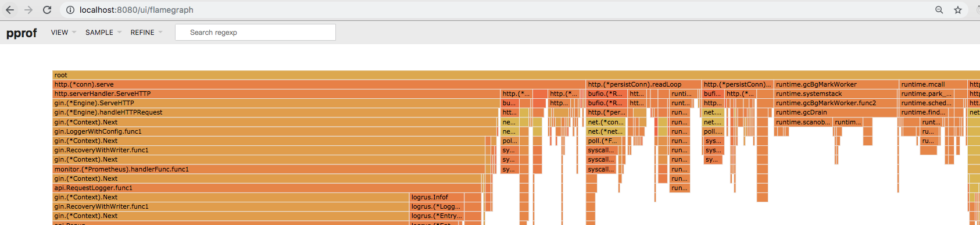Open the REFINE dropdown menu
The height and width of the screenshot is (225, 980).
pyautogui.click(x=146, y=33)
